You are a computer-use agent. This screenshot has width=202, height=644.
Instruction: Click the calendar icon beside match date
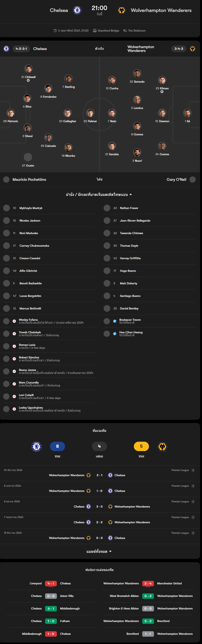(x=55, y=31)
